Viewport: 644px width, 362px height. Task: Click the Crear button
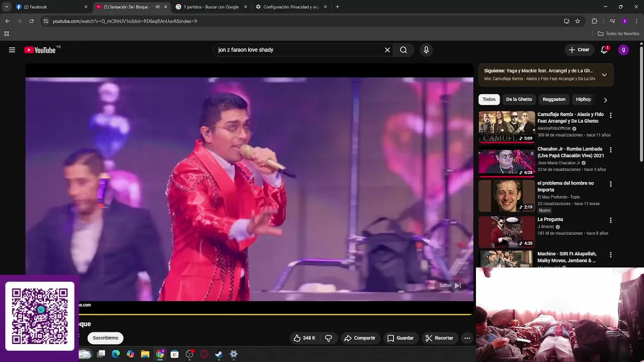[579, 50]
